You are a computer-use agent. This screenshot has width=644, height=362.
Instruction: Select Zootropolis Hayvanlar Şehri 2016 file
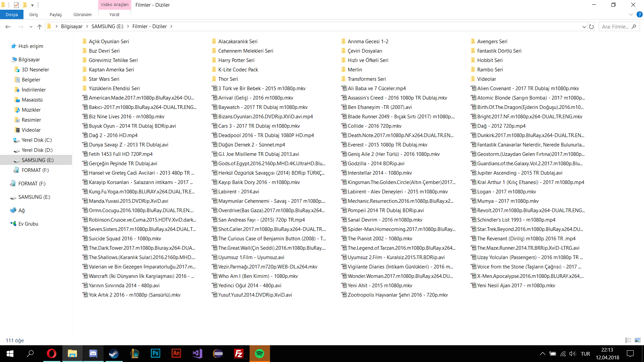(x=398, y=295)
